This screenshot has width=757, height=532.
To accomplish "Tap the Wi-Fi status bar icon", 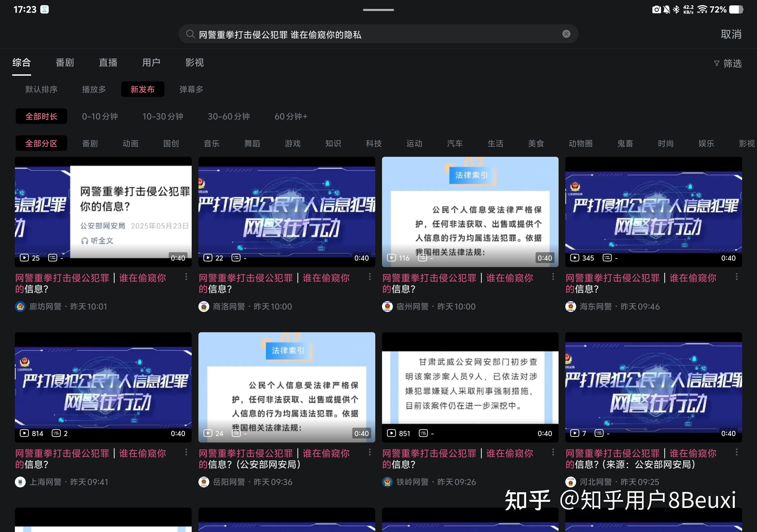I will (x=702, y=9).
